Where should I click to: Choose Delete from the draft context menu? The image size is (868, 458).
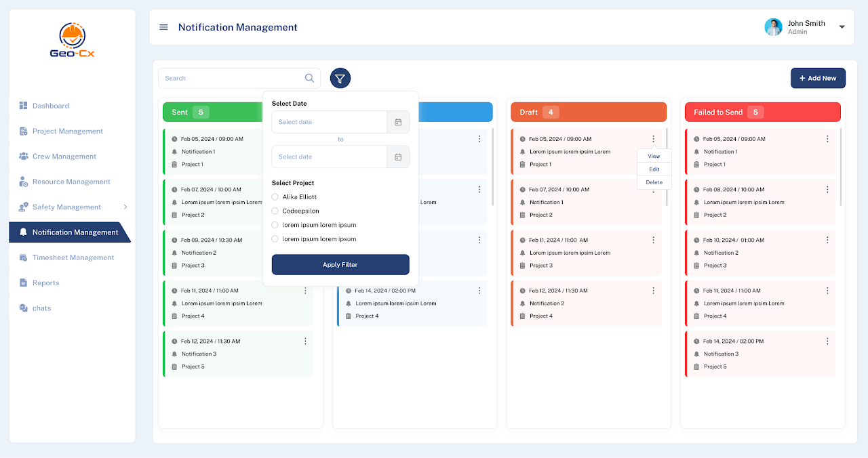(654, 182)
